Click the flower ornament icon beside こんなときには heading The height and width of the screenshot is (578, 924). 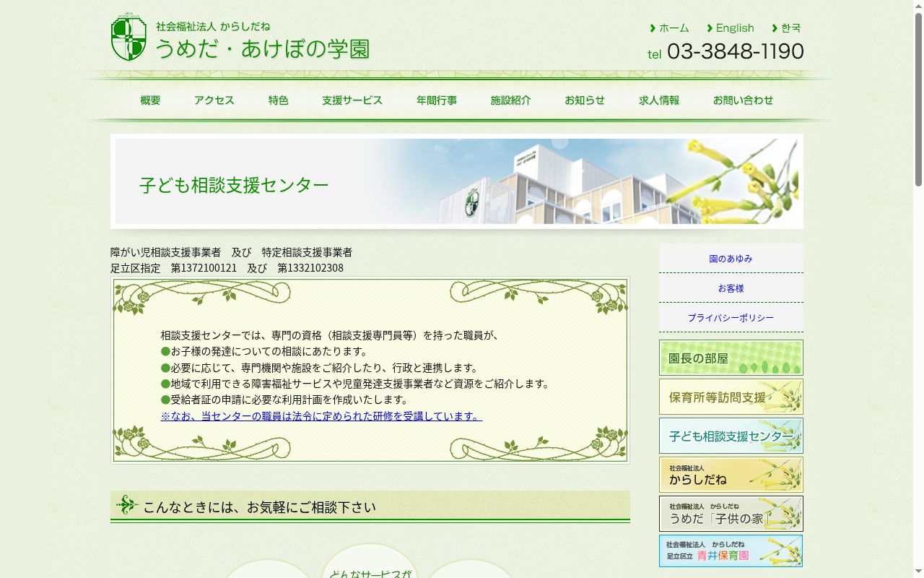(x=127, y=505)
